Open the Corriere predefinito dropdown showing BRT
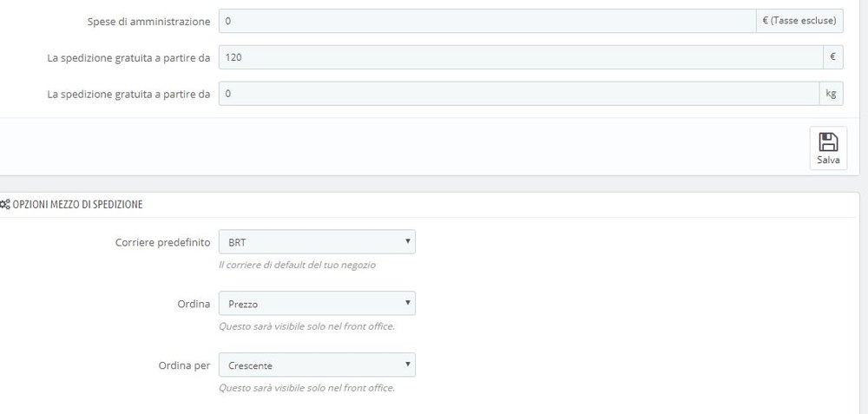Screen dimensions: 868x414 (317, 242)
